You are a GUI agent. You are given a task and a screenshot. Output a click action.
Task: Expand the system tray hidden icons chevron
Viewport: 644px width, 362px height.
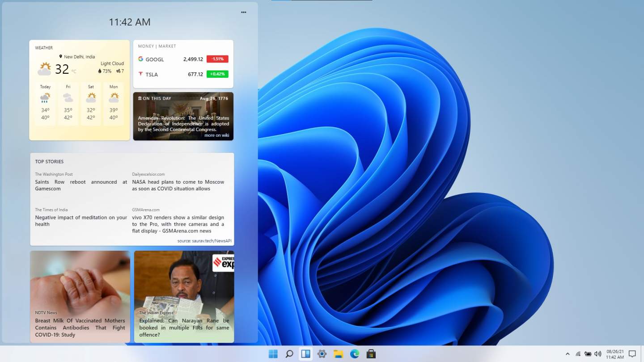click(568, 354)
